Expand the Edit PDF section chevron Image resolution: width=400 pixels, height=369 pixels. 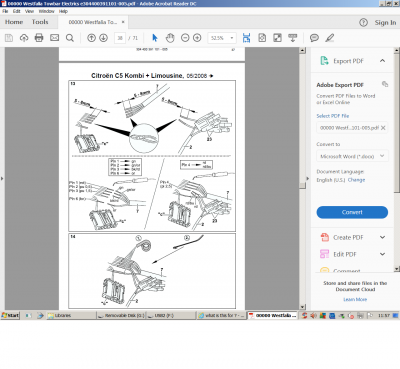pyautogui.click(x=382, y=254)
